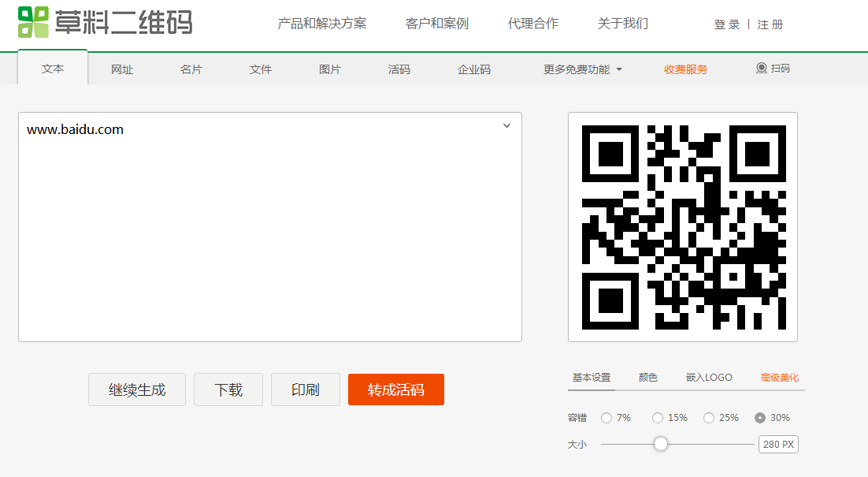
Task: Open the 文件 tab
Action: point(260,69)
